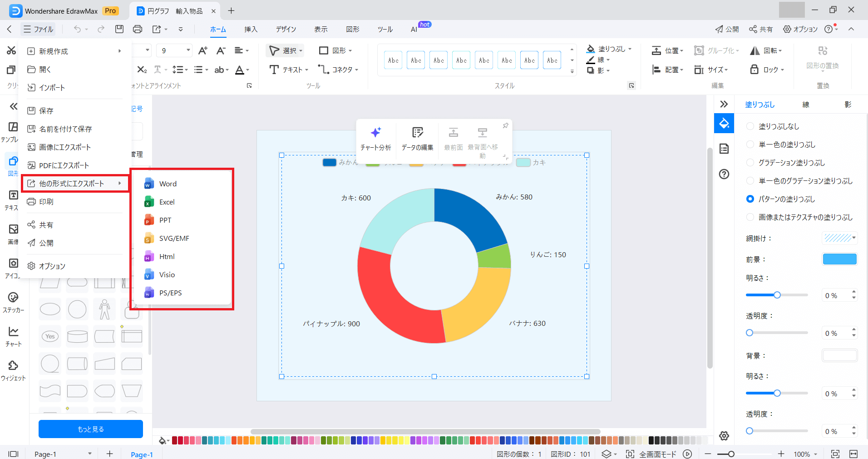This screenshot has height=459, width=868.
Task: Open the Chart (チャート) sidebar section
Action: point(14,337)
